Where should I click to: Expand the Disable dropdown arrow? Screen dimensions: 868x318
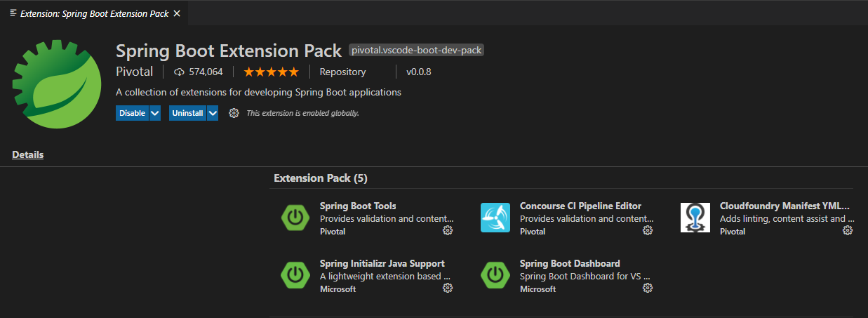tap(155, 113)
